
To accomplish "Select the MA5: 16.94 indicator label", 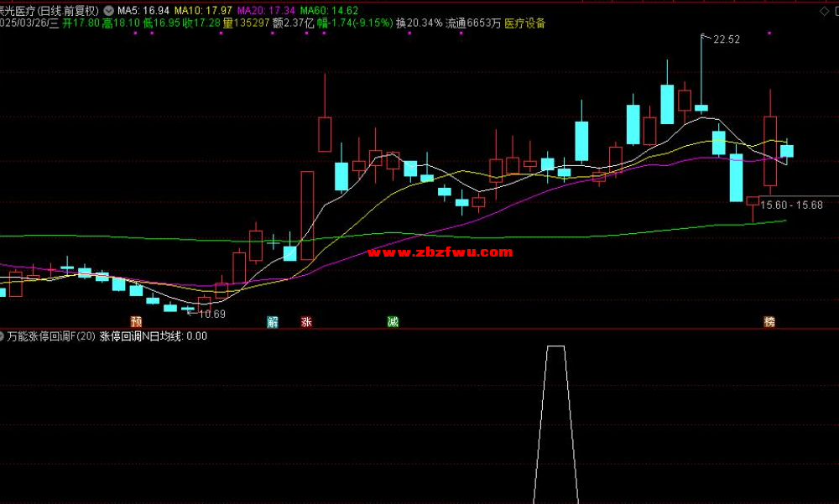I will tap(143, 11).
